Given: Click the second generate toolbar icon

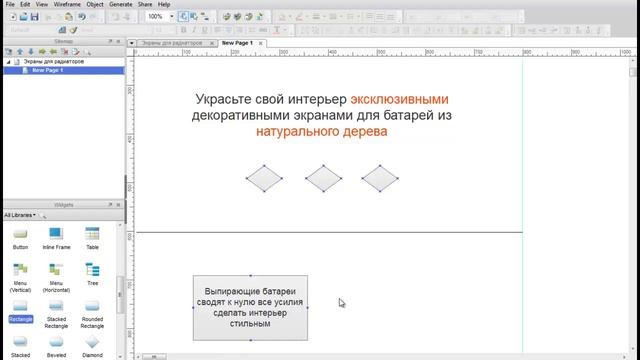Looking at the screenshot, I should pos(238,17).
